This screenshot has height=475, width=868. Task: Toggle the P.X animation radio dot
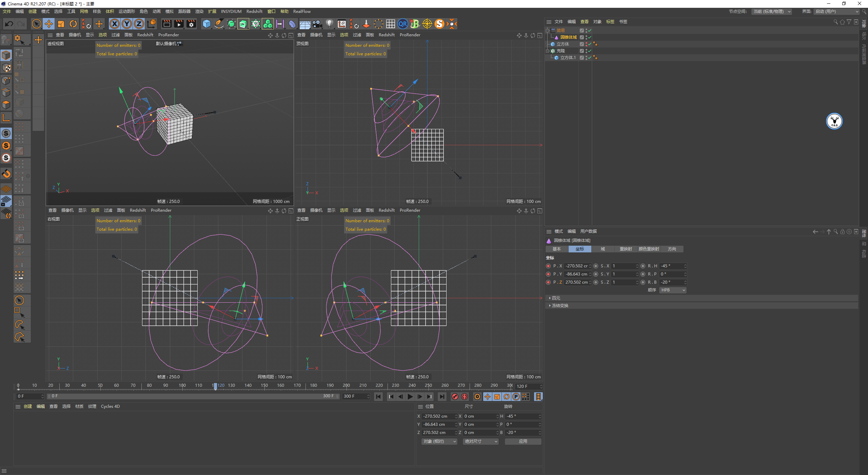(548, 266)
